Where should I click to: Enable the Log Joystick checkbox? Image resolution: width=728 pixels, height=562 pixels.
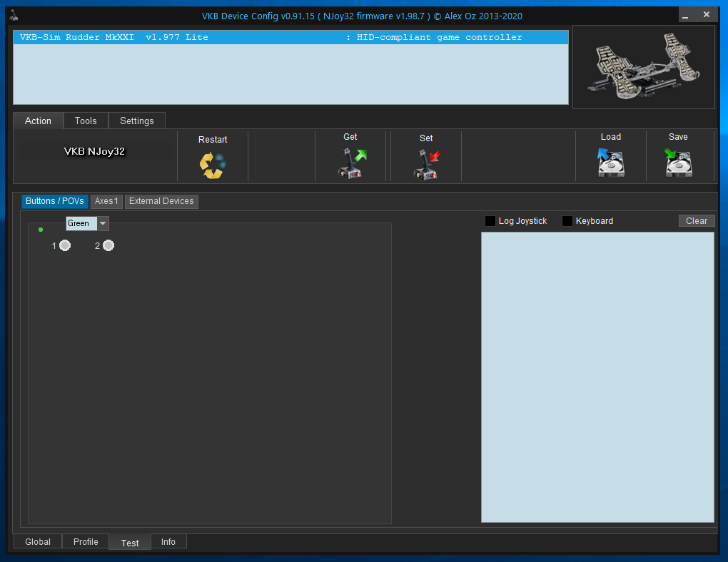490,221
